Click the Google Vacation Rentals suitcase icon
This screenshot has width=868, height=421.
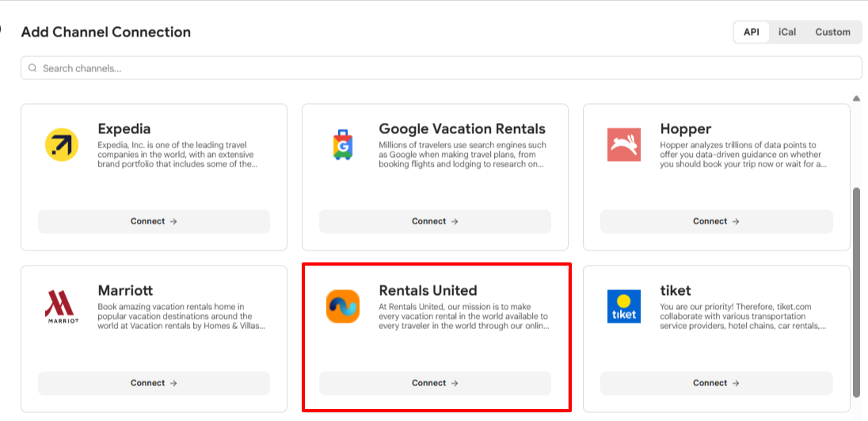tap(343, 144)
